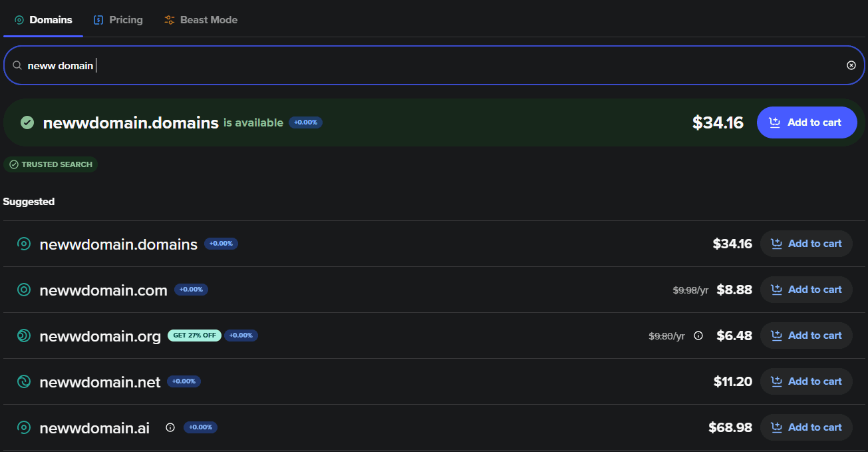Click the newwdomain.ai domain name
The height and width of the screenshot is (452, 868).
pyautogui.click(x=94, y=428)
